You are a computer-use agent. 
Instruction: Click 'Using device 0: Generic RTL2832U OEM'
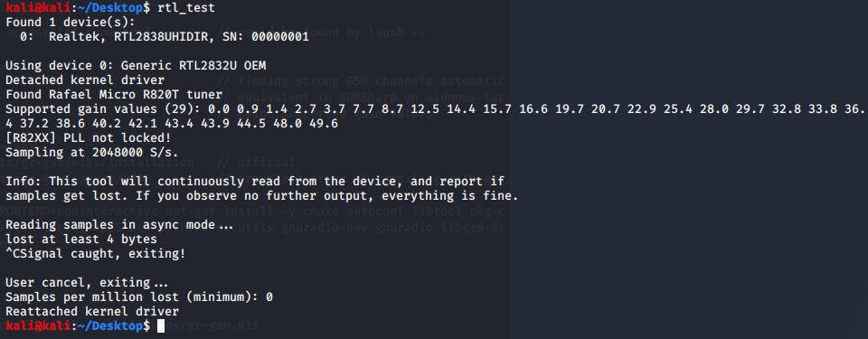coord(136,66)
